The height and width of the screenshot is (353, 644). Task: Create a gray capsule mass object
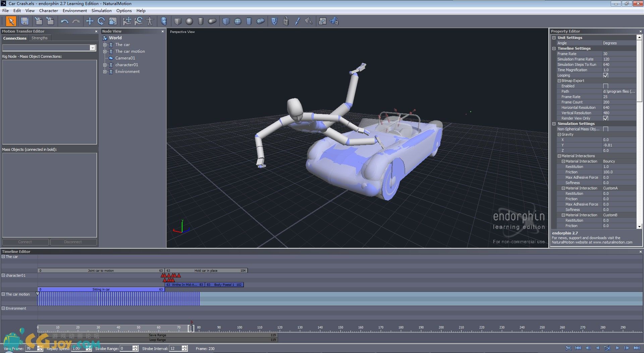212,21
